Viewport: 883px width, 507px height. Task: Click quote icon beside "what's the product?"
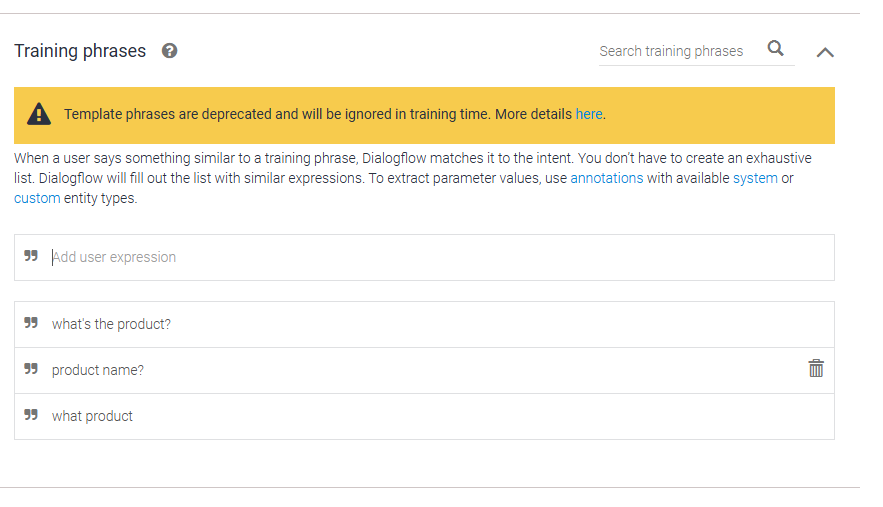(x=31, y=324)
